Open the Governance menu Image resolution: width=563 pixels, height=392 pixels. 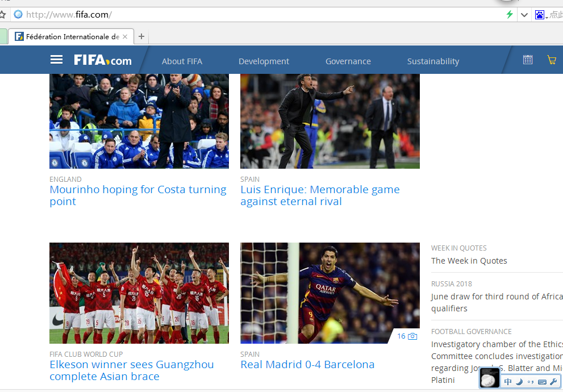click(348, 61)
